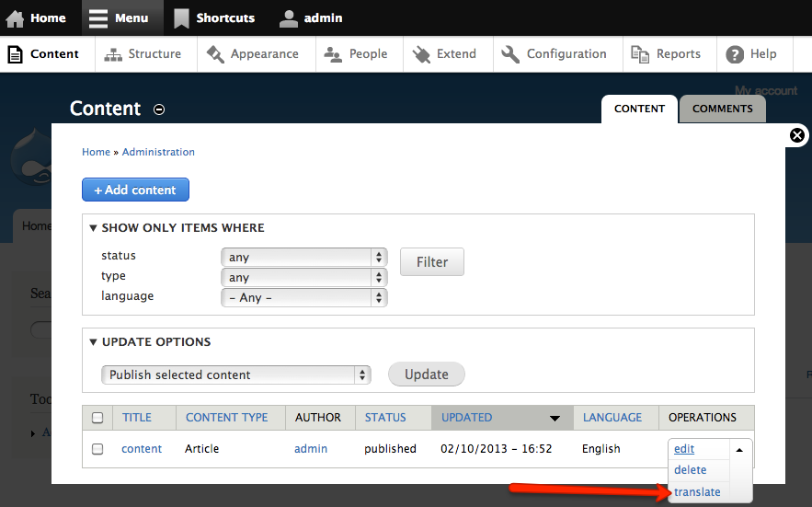812x507 pixels.
Task: Click the 02/10/2013 - 16:52 date cell
Action: coord(496,449)
